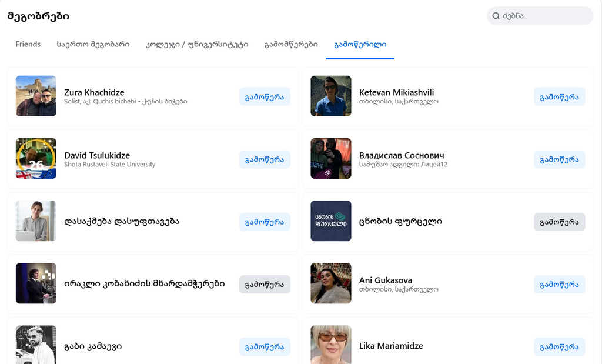Open David Tsulukidze profile name link
The width and height of the screenshot is (602, 364).
click(x=97, y=155)
